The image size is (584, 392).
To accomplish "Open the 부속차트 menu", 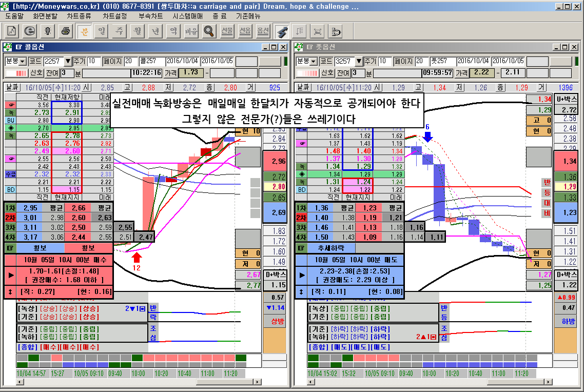I will click(x=150, y=16).
